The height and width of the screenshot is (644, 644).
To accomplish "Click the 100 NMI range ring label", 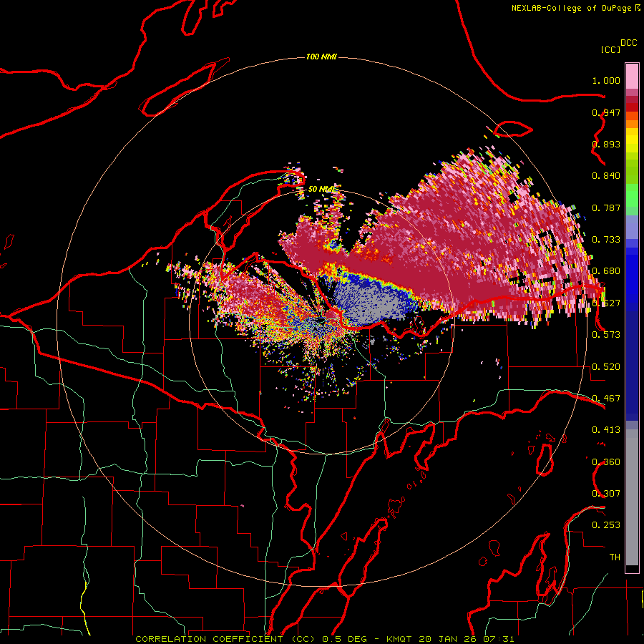I will coord(321,57).
